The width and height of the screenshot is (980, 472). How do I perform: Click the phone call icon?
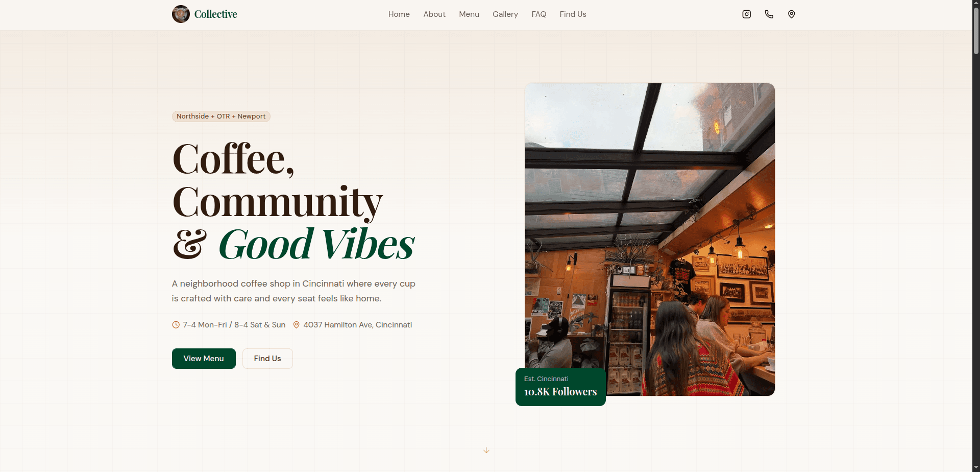pos(769,14)
